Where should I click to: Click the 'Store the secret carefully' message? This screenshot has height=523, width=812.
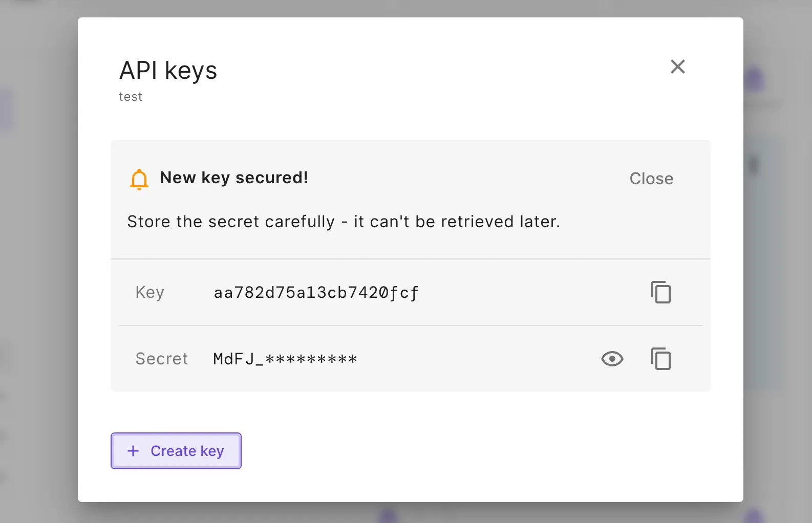(344, 222)
